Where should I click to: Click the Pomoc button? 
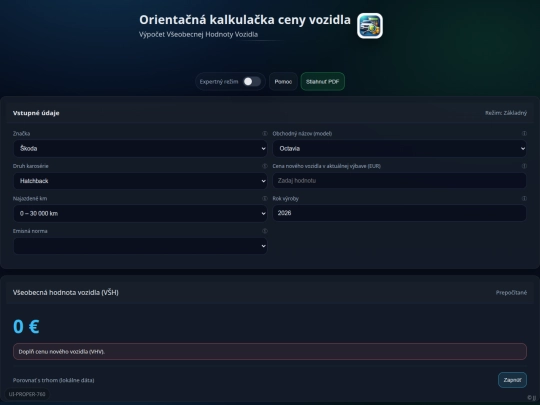(x=283, y=82)
